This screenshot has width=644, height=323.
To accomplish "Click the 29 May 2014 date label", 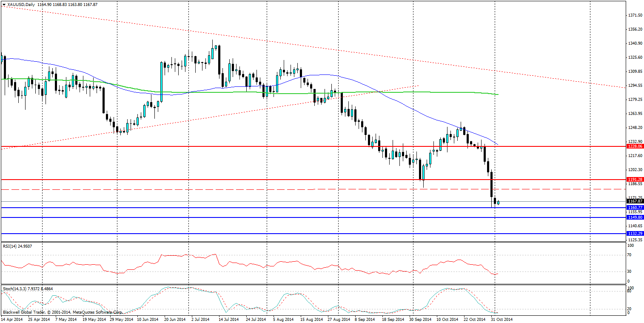I will 121,319.
